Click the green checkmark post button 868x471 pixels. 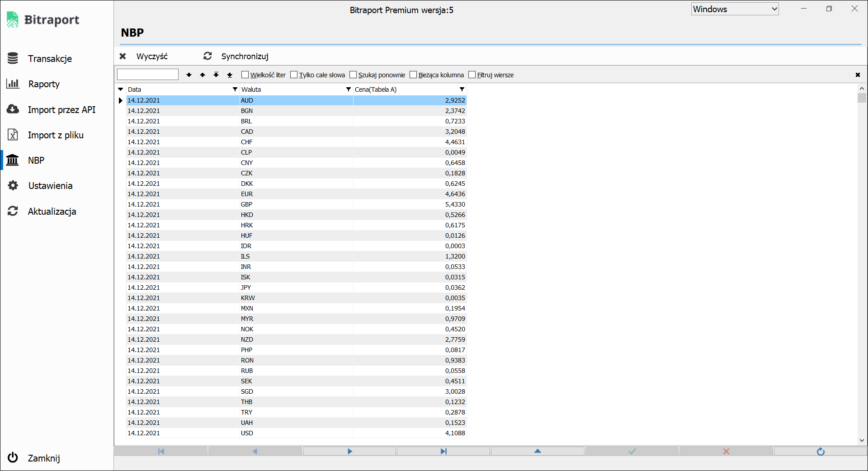(632, 451)
